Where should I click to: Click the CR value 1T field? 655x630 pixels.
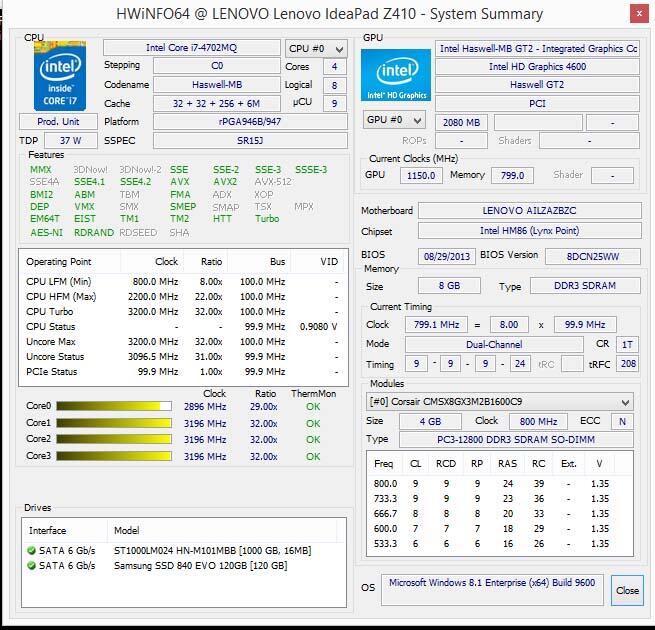[x=627, y=345]
